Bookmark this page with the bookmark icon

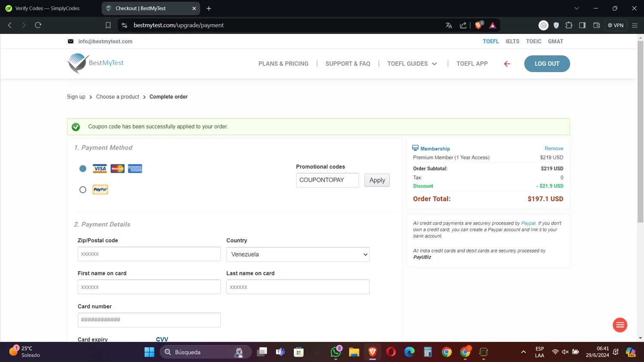click(108, 25)
